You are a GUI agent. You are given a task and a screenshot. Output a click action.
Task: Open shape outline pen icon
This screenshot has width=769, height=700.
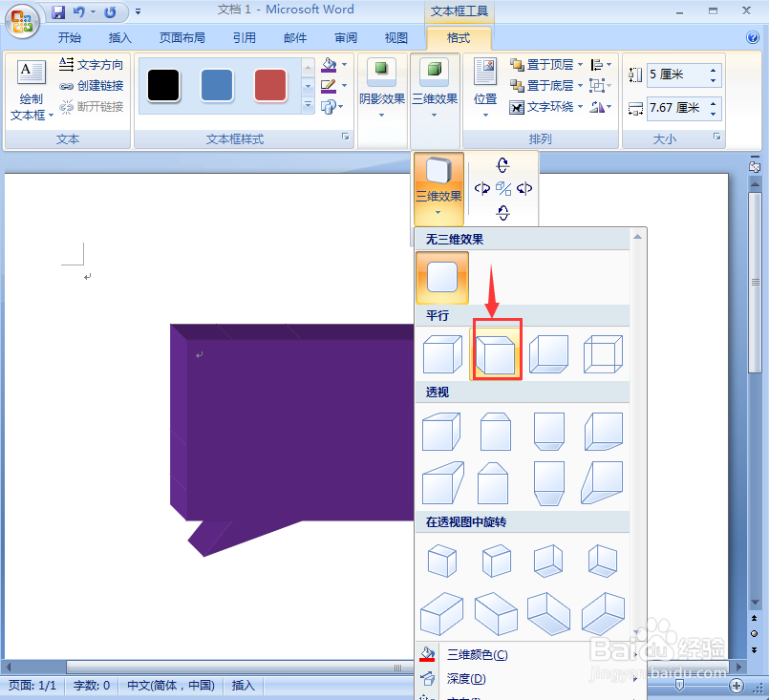click(328, 86)
